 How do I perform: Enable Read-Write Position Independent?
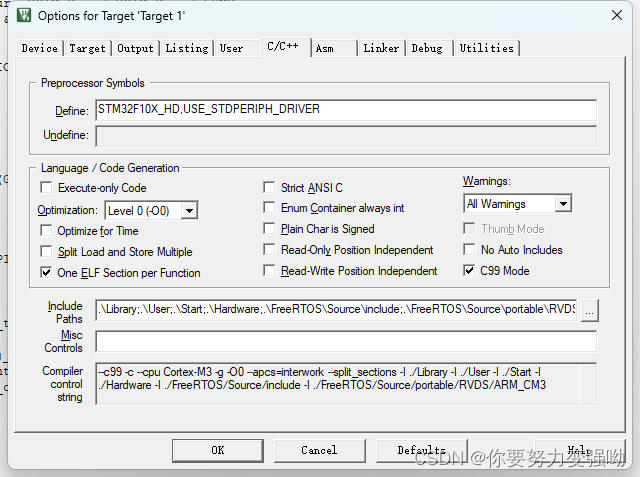(x=269, y=271)
